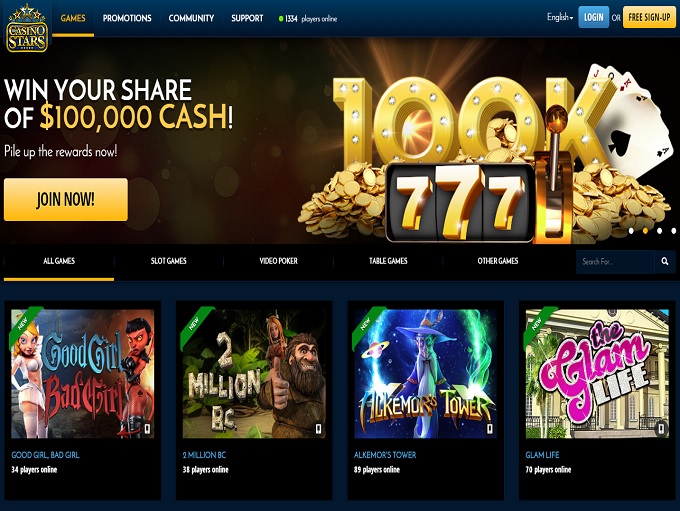The width and height of the screenshot is (680, 511).
Task: Click the Search For input field
Action: click(615, 262)
